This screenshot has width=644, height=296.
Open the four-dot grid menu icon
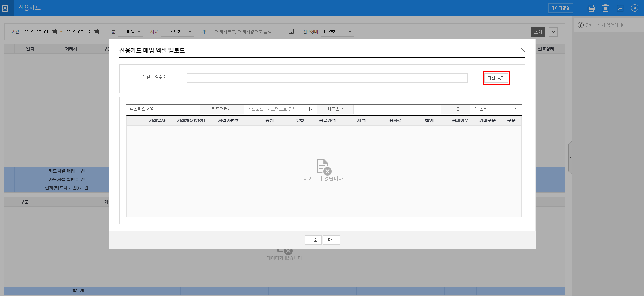point(635,8)
